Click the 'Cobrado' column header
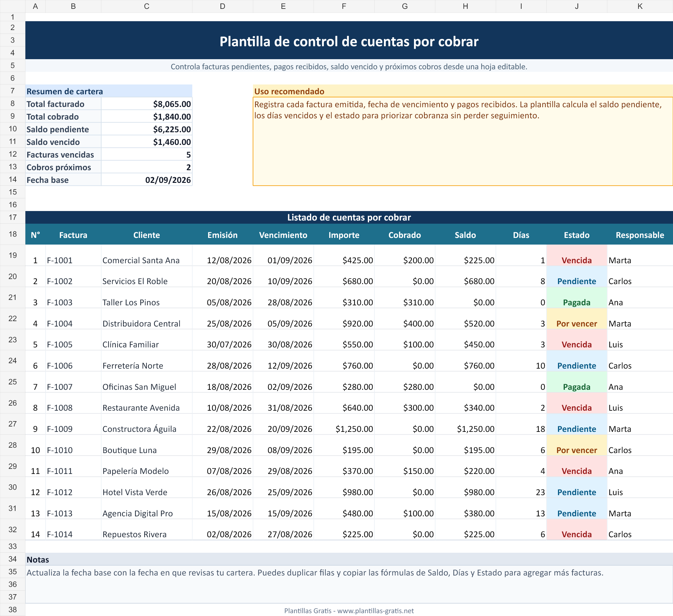Image resolution: width=673 pixels, height=616 pixels. pyautogui.click(x=404, y=235)
